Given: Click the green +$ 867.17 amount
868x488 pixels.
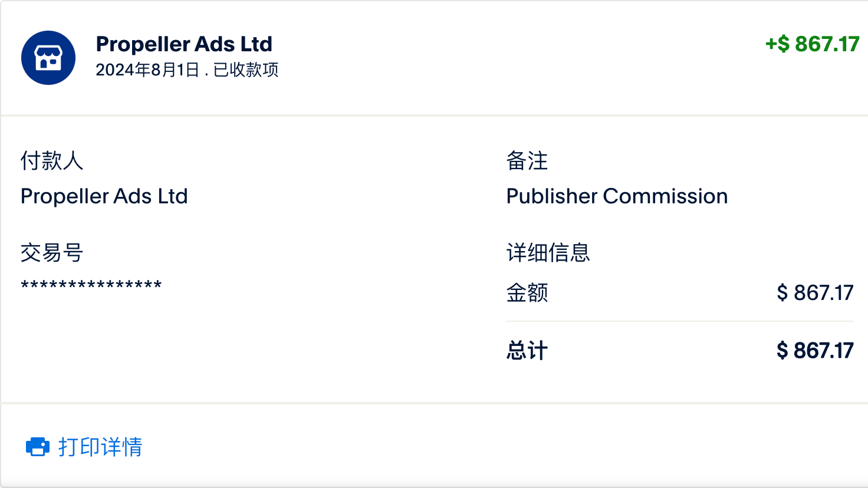Looking at the screenshot, I should point(812,44).
